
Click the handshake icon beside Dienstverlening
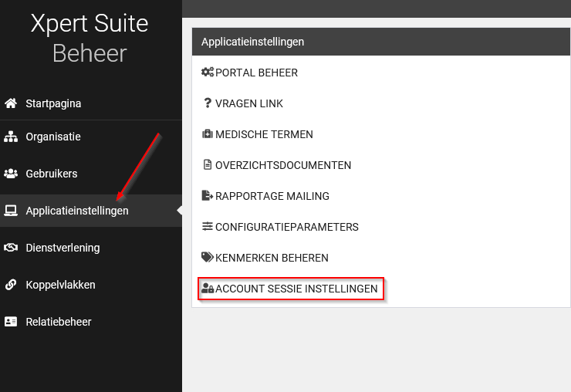(11, 248)
